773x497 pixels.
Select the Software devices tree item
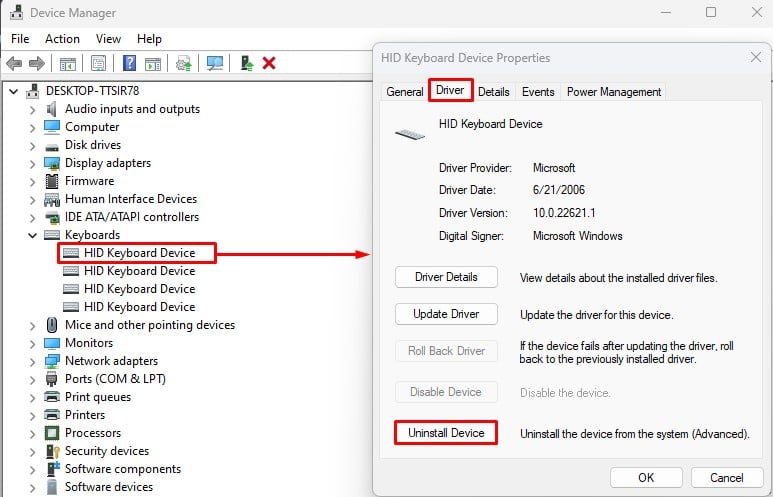click(x=109, y=487)
